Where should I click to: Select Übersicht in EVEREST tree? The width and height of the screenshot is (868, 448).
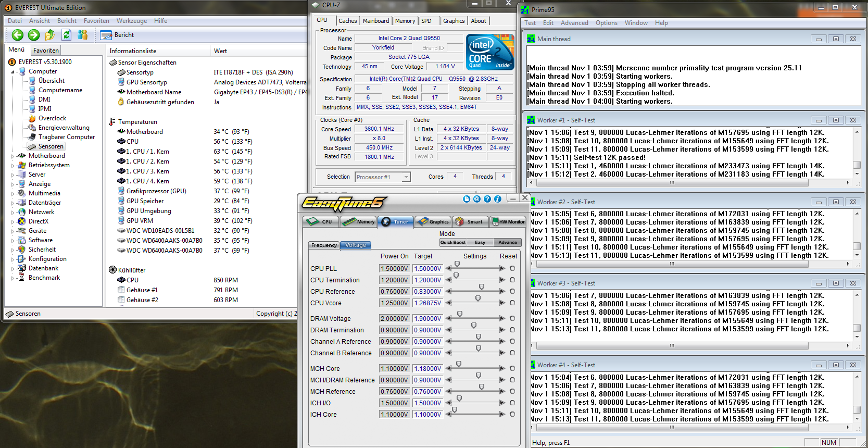click(51, 81)
